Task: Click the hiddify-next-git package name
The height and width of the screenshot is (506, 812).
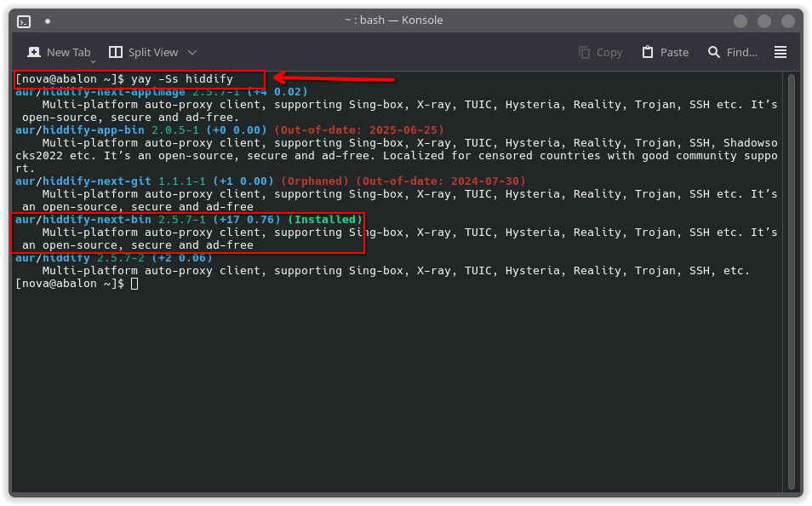Action: click(x=97, y=181)
